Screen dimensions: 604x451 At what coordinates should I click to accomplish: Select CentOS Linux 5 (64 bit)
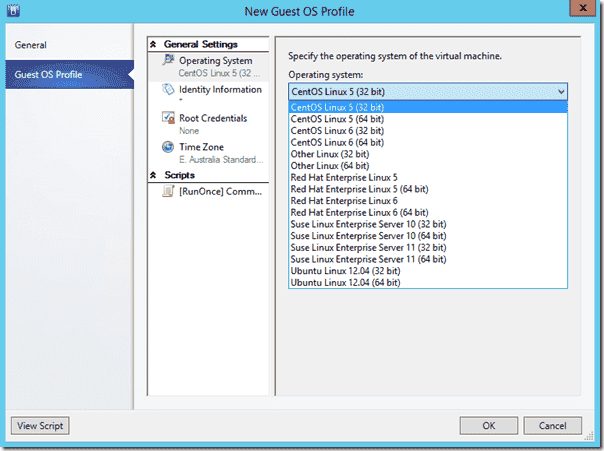(x=428, y=119)
